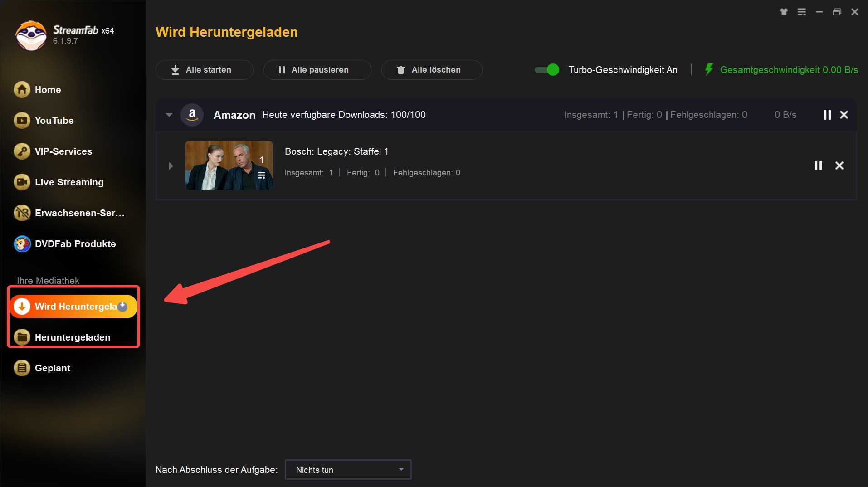Click Heute verfügbare Downloads: 100/100 text
868x487 pixels.
(x=344, y=115)
